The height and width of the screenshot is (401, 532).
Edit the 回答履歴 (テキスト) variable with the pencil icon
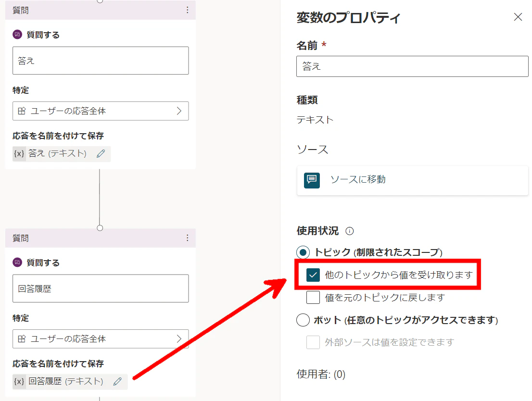coord(117,382)
